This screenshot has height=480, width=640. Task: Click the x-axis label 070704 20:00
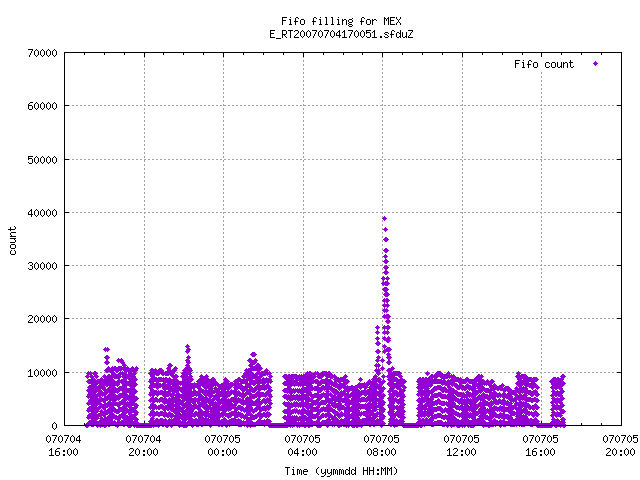(143, 445)
